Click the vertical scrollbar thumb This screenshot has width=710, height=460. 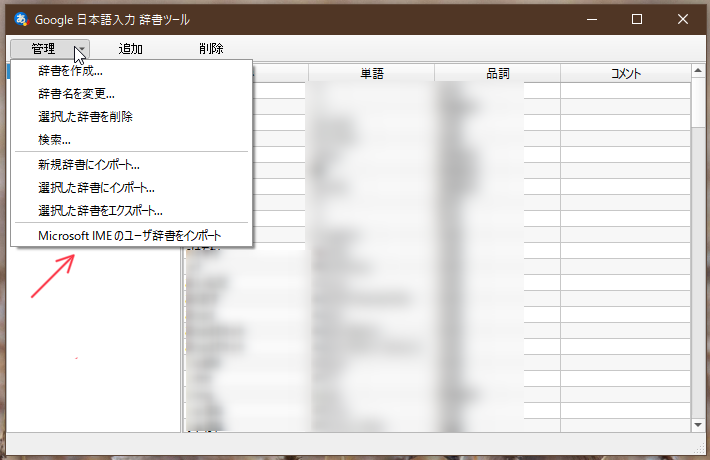coord(698,102)
